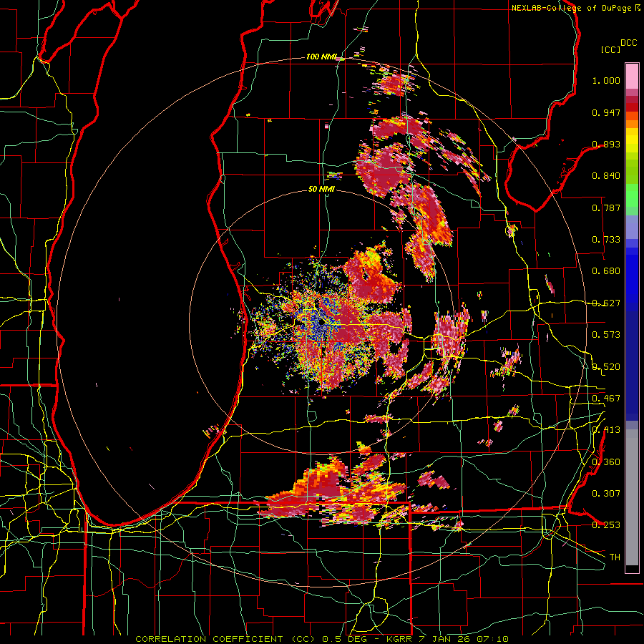This screenshot has width=644, height=644.
Task: Select the 0.573 scale value
Action: click(x=606, y=335)
